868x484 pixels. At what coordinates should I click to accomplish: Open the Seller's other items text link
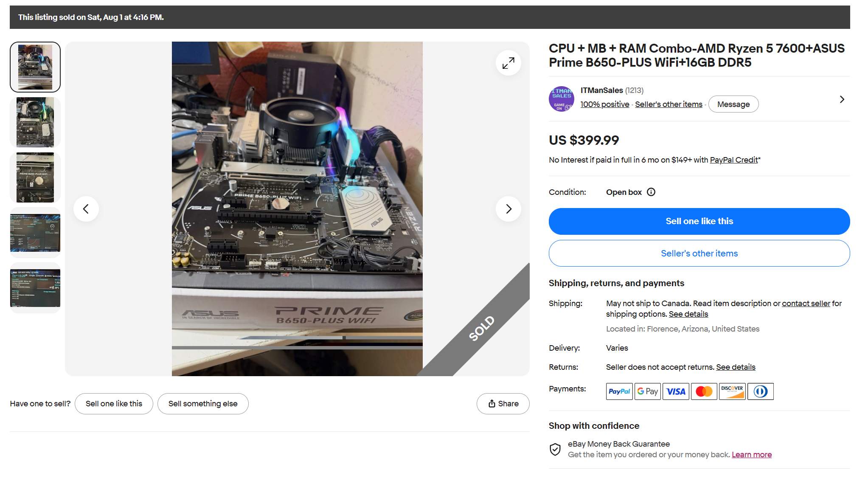[669, 104]
